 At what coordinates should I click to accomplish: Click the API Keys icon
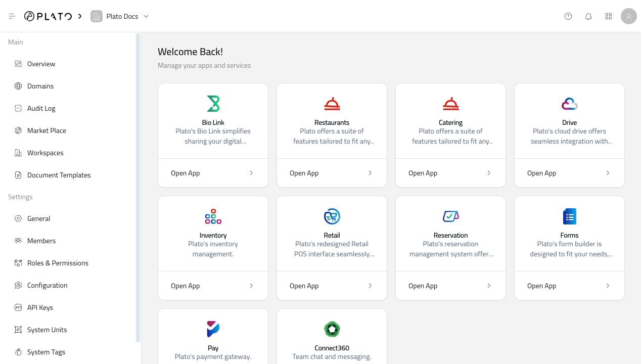[18, 307]
